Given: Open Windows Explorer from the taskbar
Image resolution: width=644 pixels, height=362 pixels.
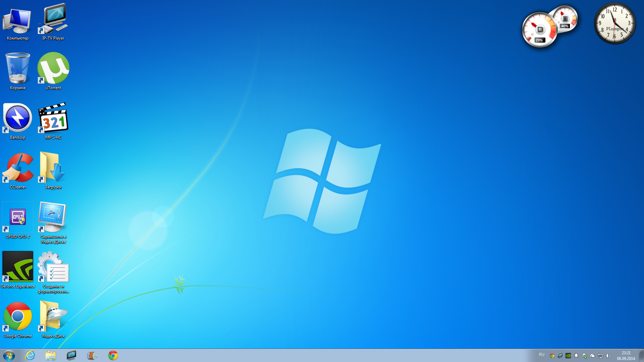Looking at the screenshot, I should (51, 355).
